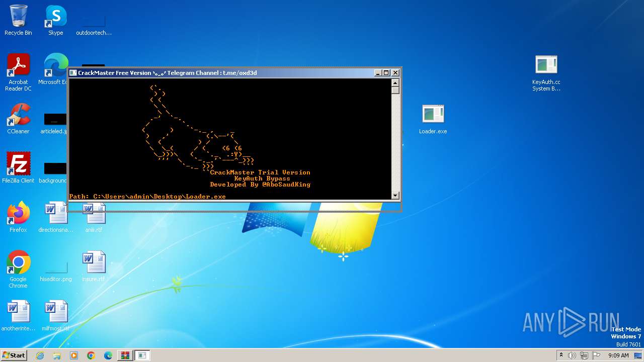Open the Recycle Bin desktop icon

[x=18, y=20]
